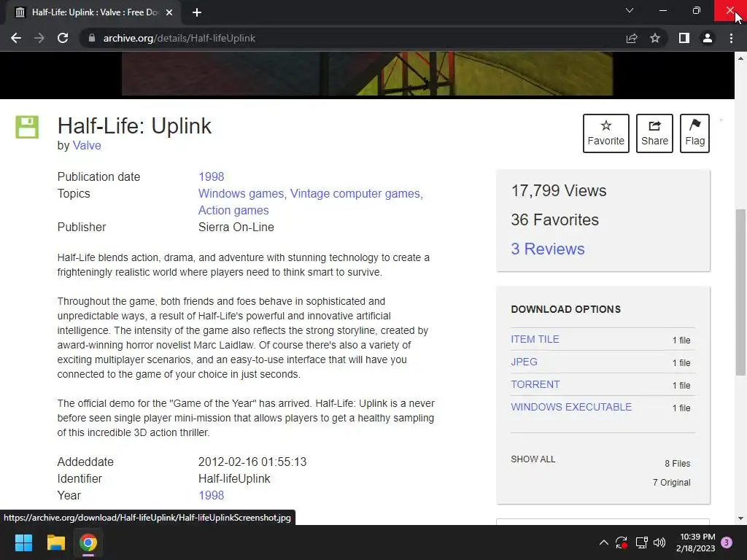Click the 'Sierra On-Line' publisher text

tap(236, 227)
